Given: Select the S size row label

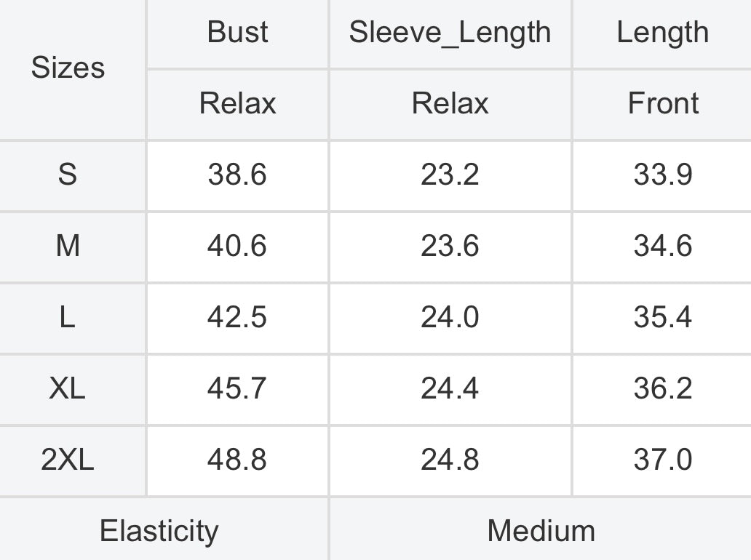Looking at the screenshot, I should click(68, 175).
